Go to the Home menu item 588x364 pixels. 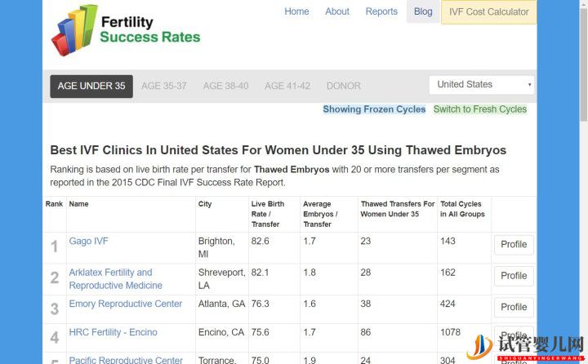point(296,11)
